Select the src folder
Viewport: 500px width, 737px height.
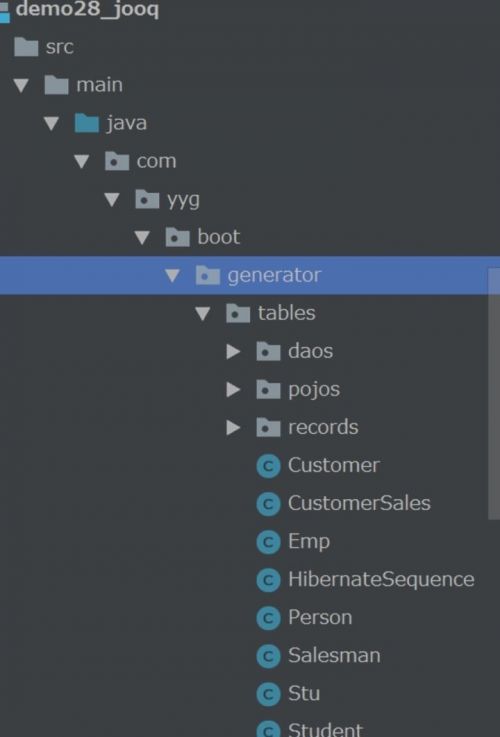pyautogui.click(x=59, y=47)
